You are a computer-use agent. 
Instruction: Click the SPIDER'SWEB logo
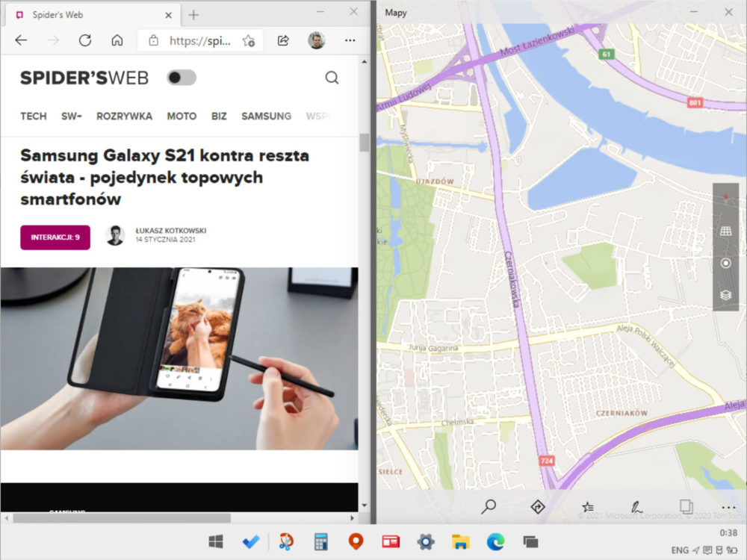click(x=84, y=78)
